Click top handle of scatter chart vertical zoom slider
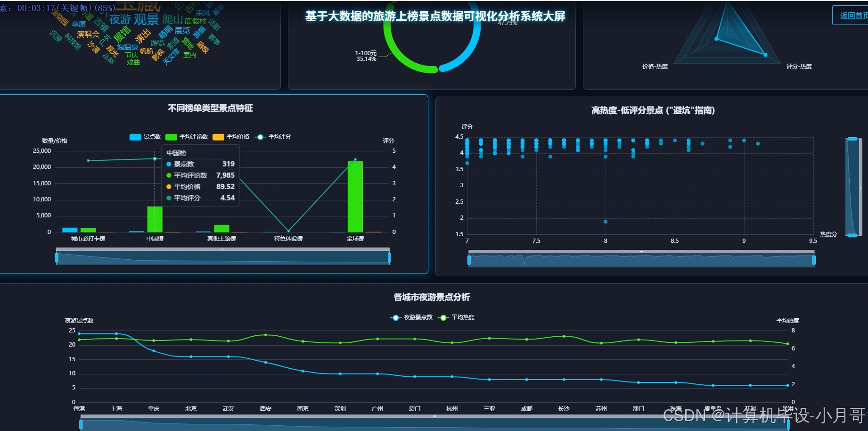Screen dimensions: 868x431 click(x=852, y=139)
